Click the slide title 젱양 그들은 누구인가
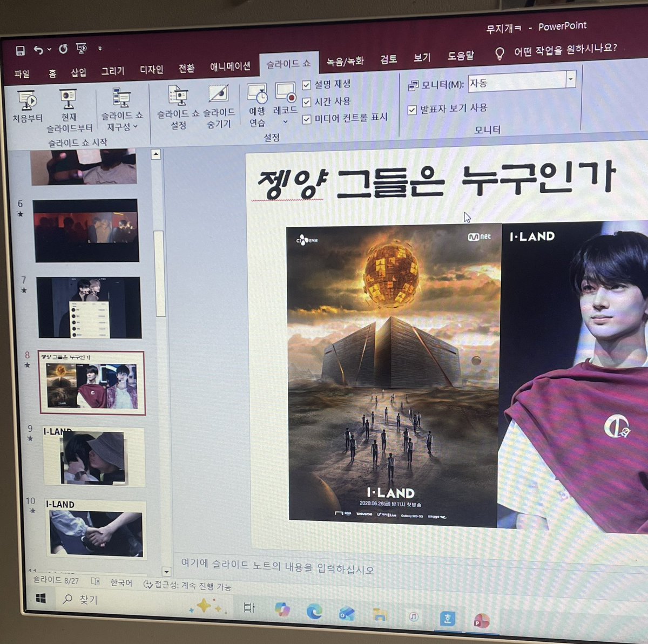Screen dimensions: 648x644 [435, 179]
